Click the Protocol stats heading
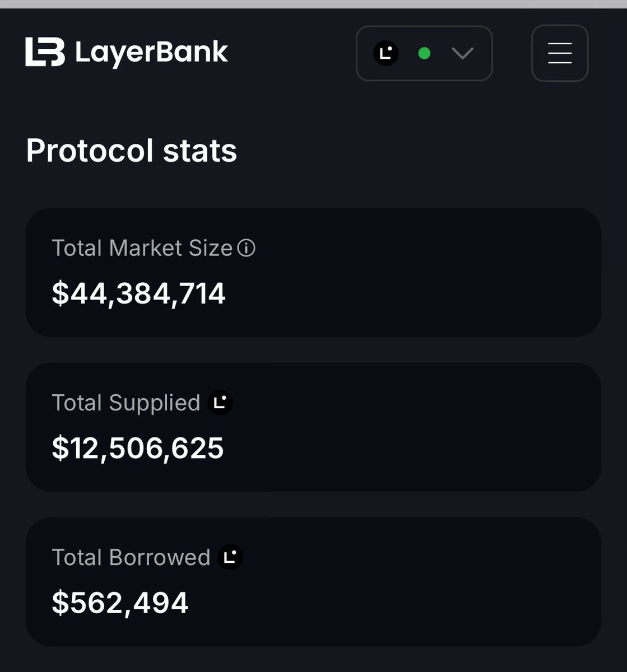 pos(131,151)
